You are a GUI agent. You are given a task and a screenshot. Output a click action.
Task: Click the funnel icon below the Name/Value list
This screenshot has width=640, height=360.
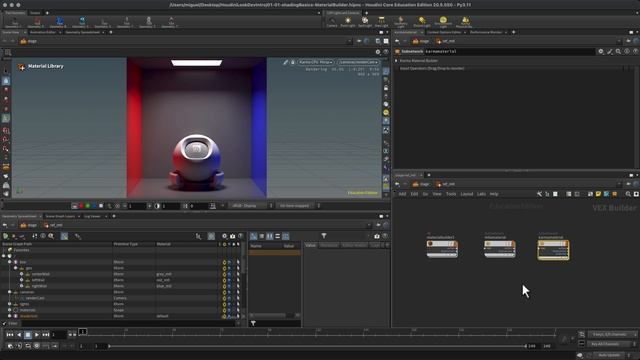[x=253, y=323]
